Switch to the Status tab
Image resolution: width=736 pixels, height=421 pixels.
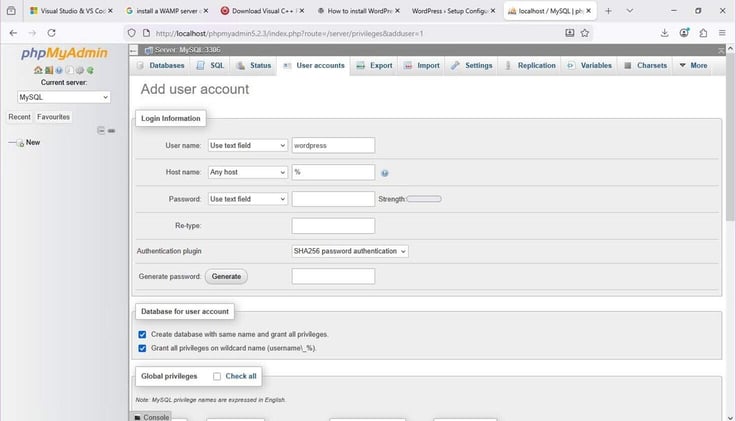(254, 66)
